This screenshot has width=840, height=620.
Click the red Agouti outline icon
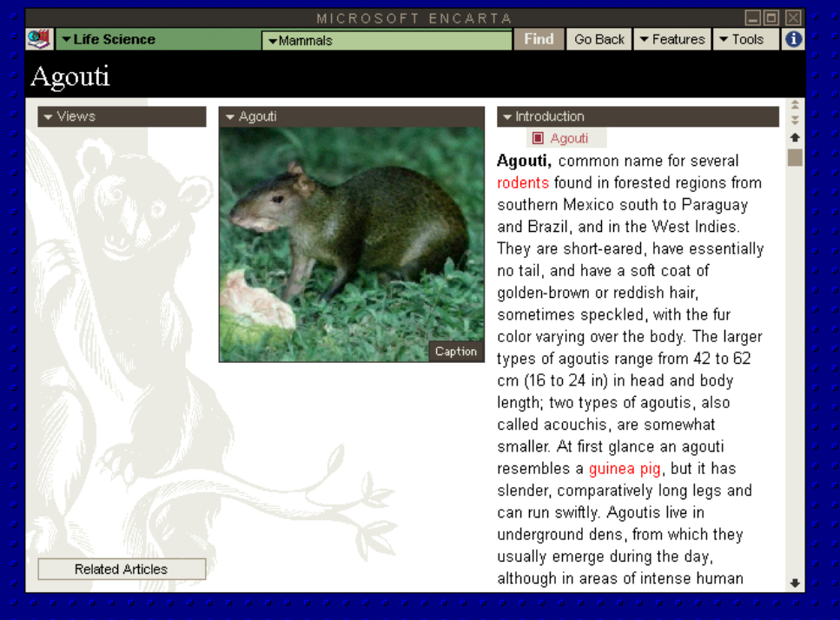(x=538, y=138)
